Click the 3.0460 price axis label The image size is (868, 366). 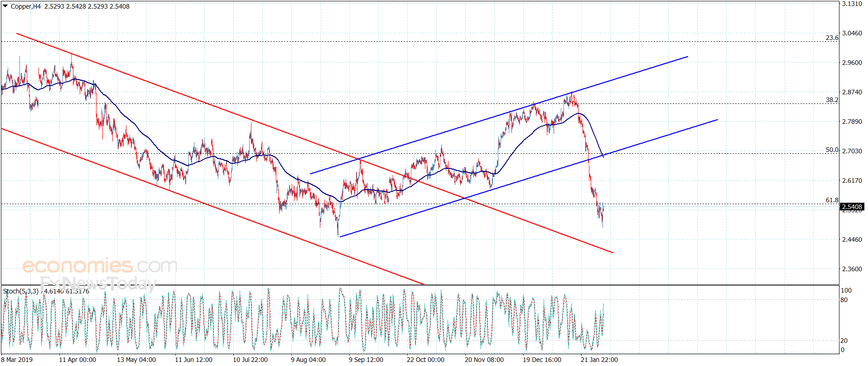point(852,33)
